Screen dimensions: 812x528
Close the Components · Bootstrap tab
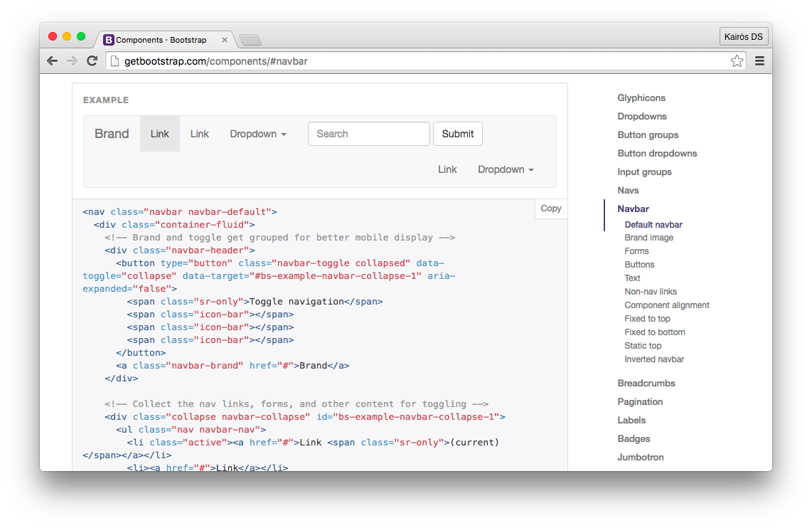click(x=225, y=40)
